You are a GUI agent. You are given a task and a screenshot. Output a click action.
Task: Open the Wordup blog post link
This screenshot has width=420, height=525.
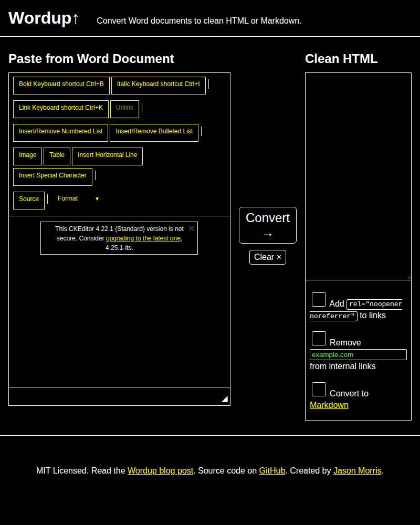160,471
